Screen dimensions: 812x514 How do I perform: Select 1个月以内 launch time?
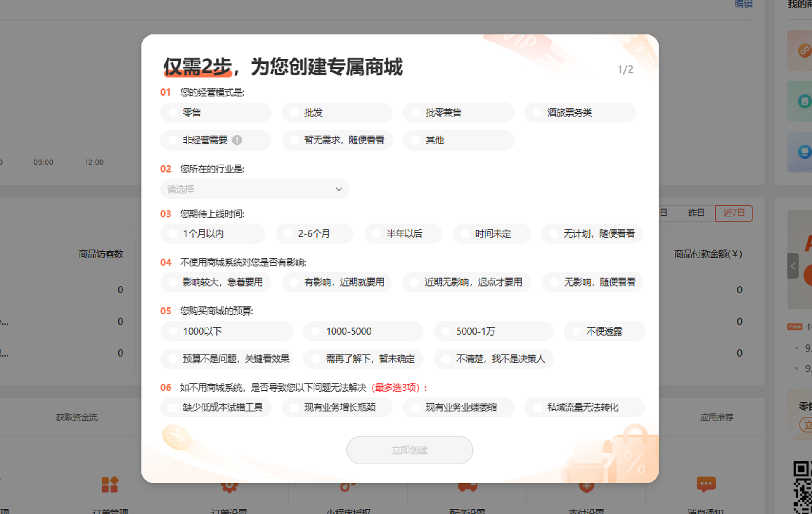point(173,234)
